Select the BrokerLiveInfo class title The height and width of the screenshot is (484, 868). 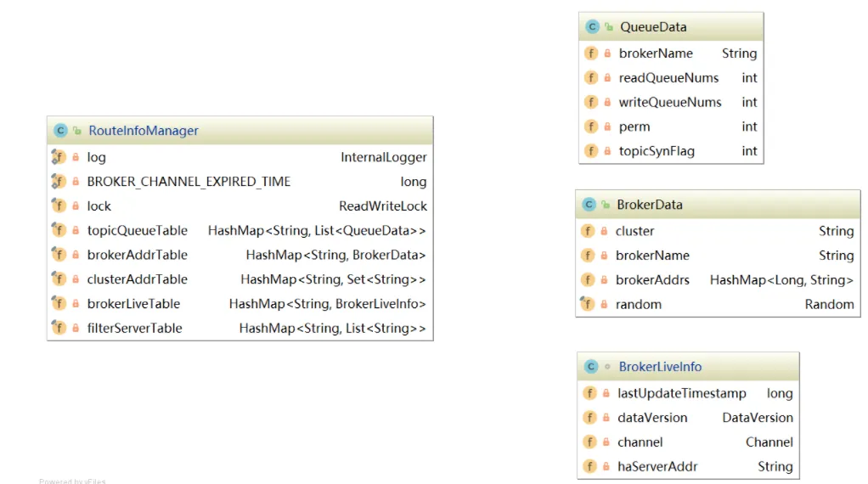pyautogui.click(x=660, y=366)
